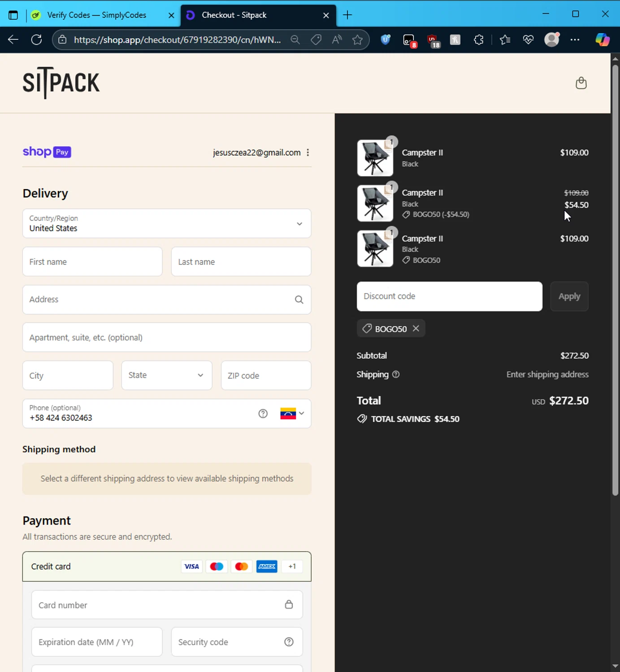Add page to favorites star
The image size is (620, 672).
coord(357,40)
